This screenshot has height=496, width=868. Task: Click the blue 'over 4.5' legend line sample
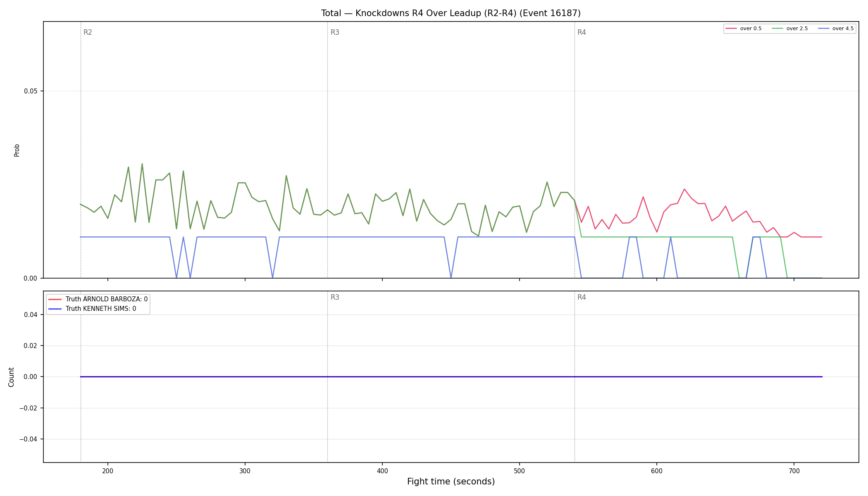(823, 29)
